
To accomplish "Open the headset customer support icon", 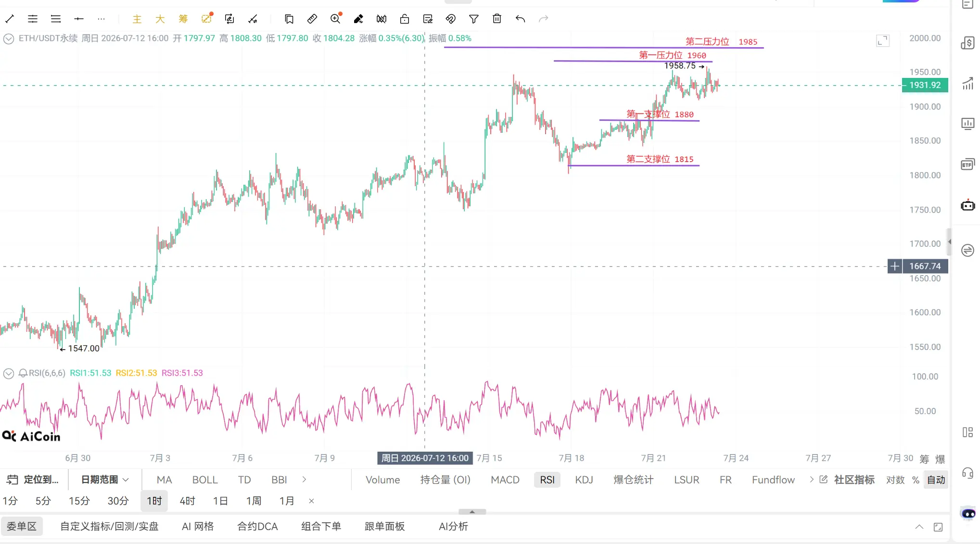I will tap(967, 473).
